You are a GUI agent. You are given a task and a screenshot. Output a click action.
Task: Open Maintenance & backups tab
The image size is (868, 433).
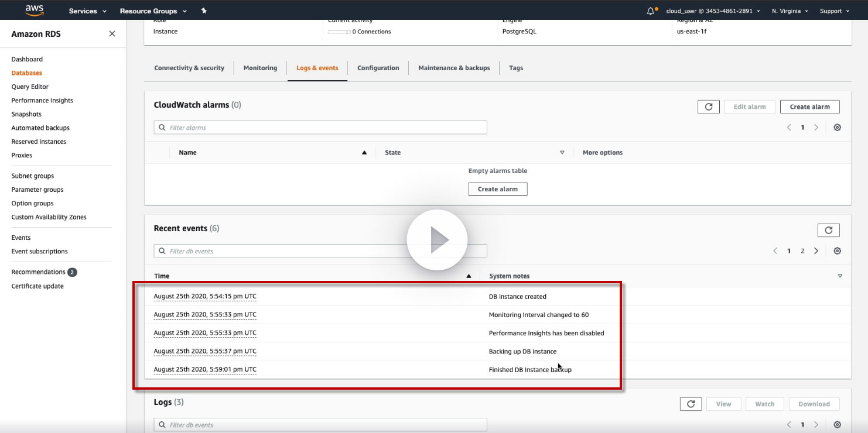click(x=454, y=68)
